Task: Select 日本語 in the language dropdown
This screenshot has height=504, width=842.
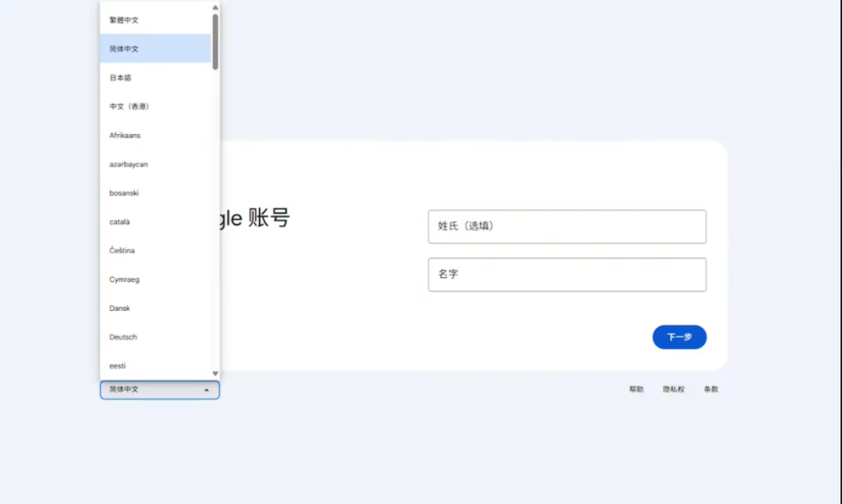Action: tap(121, 77)
